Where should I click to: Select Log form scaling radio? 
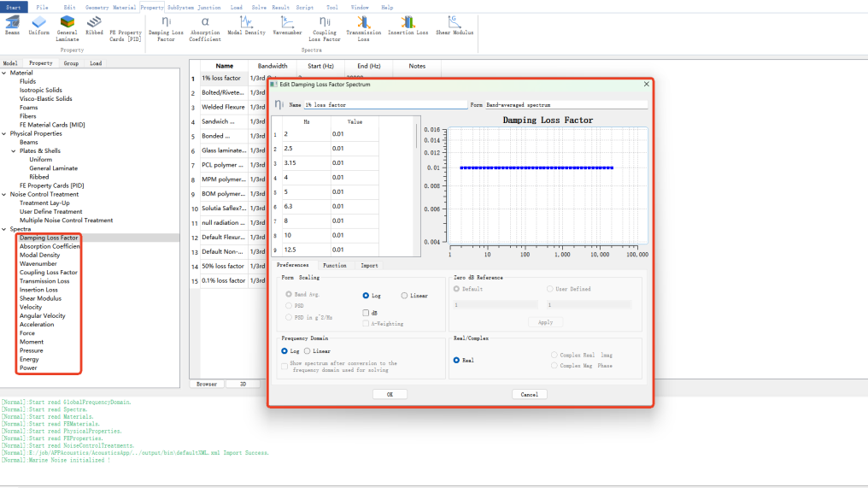[x=366, y=296]
